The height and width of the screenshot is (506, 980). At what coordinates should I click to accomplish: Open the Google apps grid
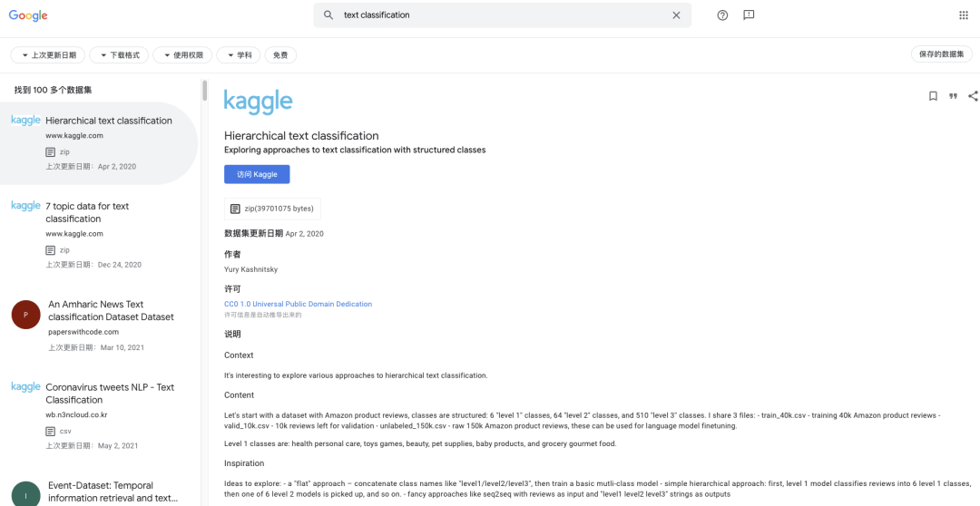[964, 15]
